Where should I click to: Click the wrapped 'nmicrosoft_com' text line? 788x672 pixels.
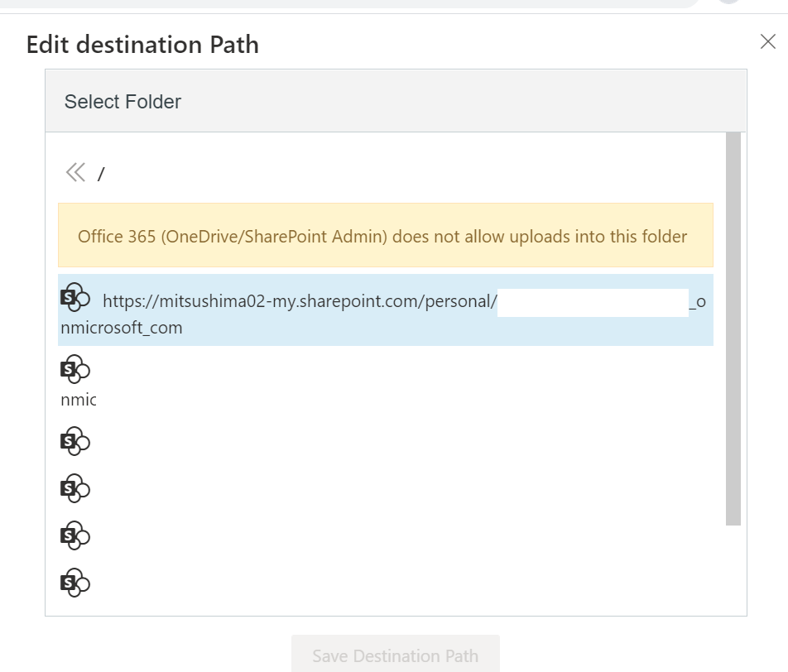[122, 328]
